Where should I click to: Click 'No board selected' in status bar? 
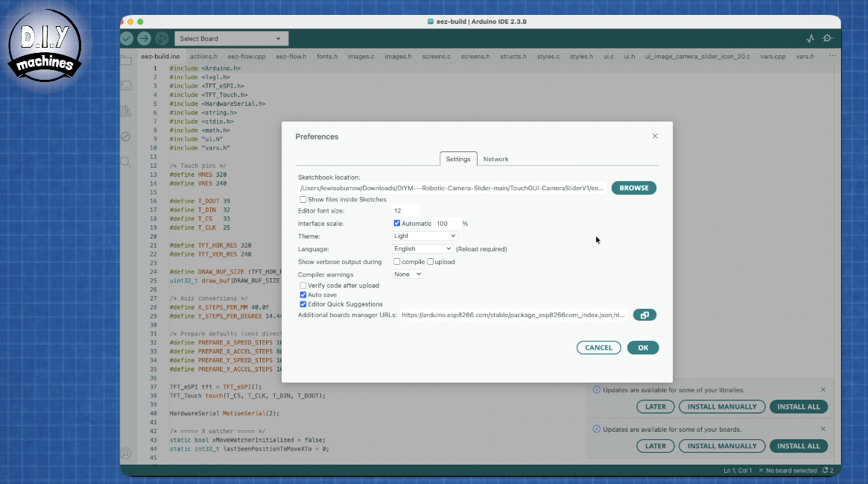(x=788, y=470)
